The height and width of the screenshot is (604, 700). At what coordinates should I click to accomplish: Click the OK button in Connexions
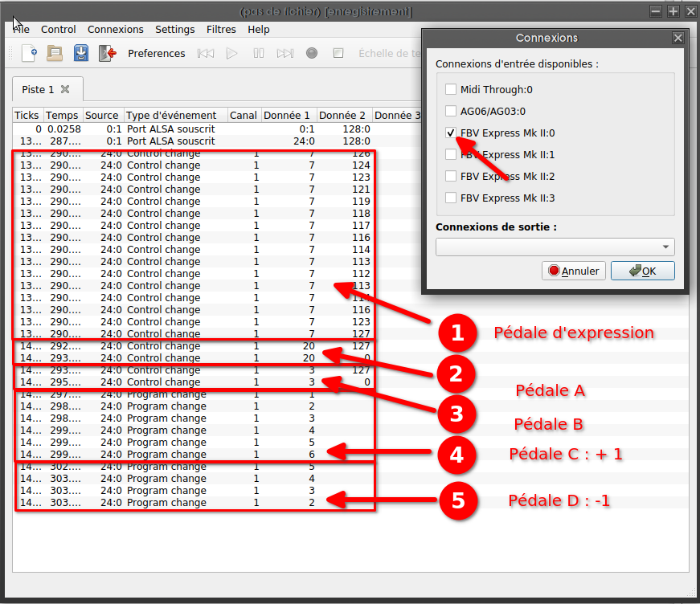tap(642, 271)
